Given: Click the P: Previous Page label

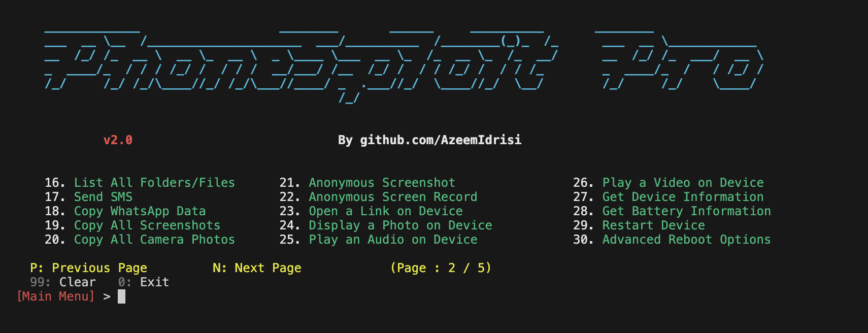Looking at the screenshot, I should (x=88, y=268).
